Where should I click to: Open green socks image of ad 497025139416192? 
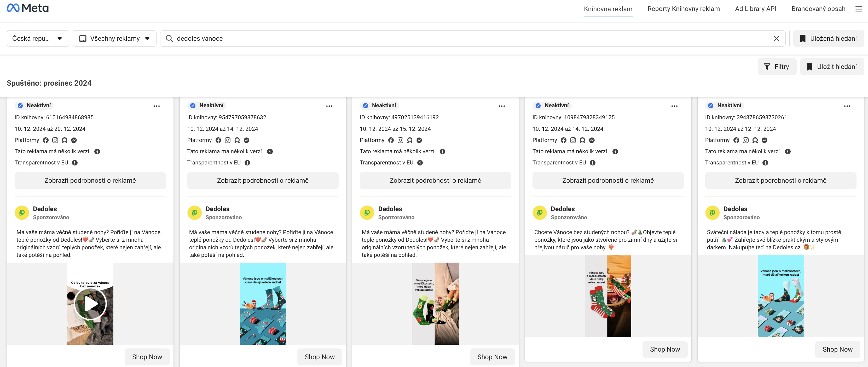(x=435, y=304)
